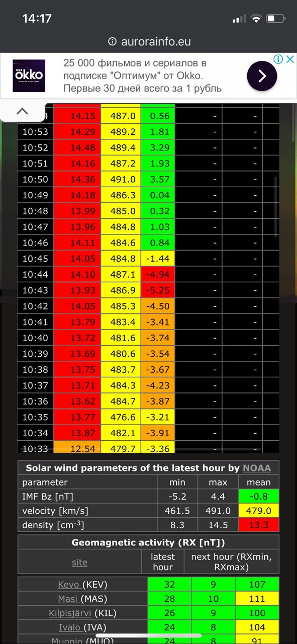Select Kilpisjärvi RXmax value 100
Screen dimensions: 297x644
(x=257, y=613)
